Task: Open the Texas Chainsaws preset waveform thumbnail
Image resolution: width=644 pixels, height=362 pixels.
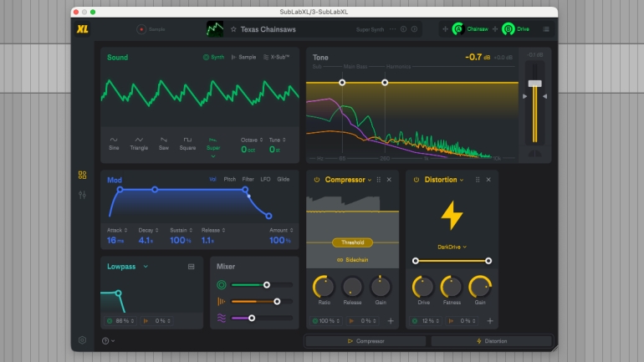Action: tap(215, 29)
